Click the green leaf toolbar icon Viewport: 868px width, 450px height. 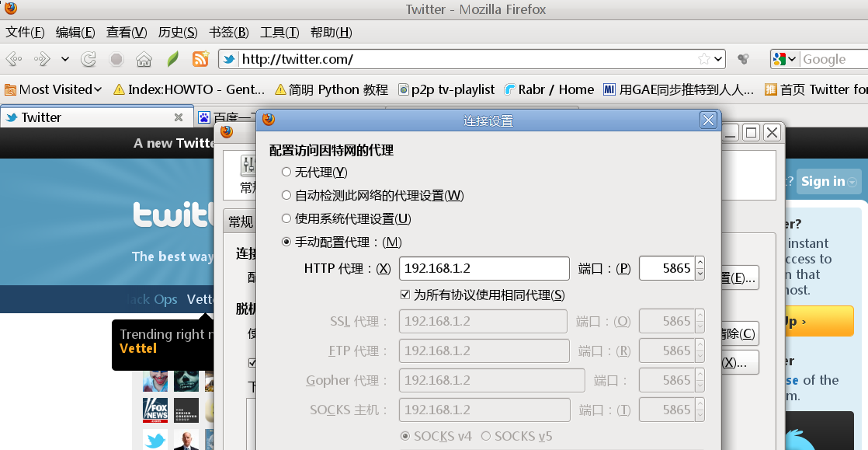pos(173,59)
